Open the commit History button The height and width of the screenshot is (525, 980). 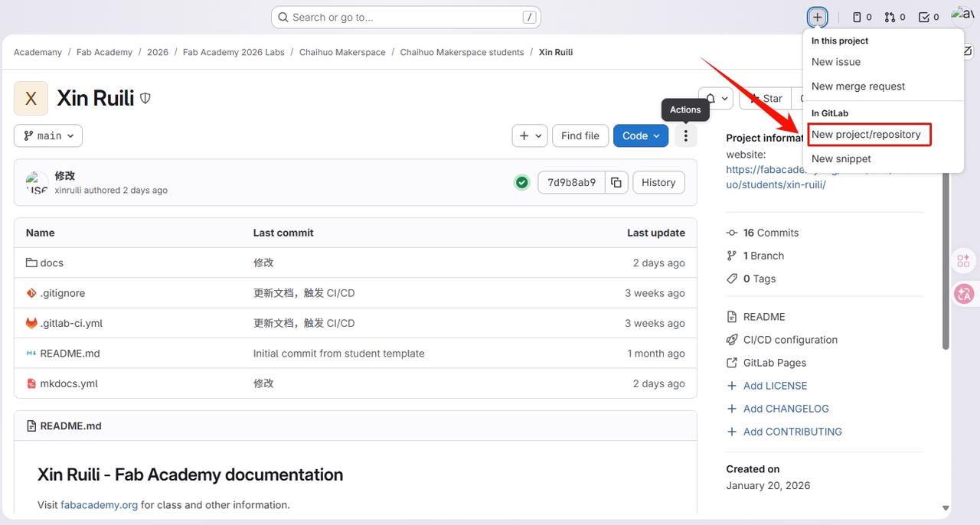(x=658, y=182)
